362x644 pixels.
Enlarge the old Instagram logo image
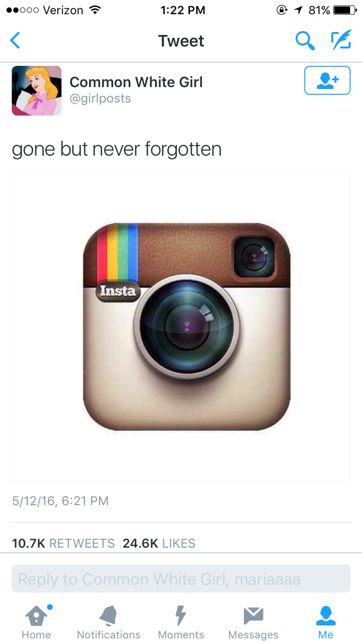click(x=181, y=327)
